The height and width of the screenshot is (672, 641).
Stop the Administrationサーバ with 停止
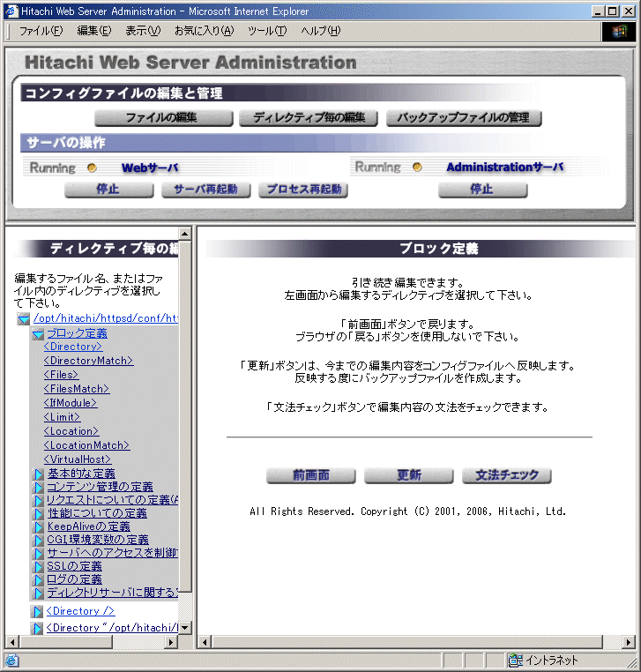tap(483, 190)
